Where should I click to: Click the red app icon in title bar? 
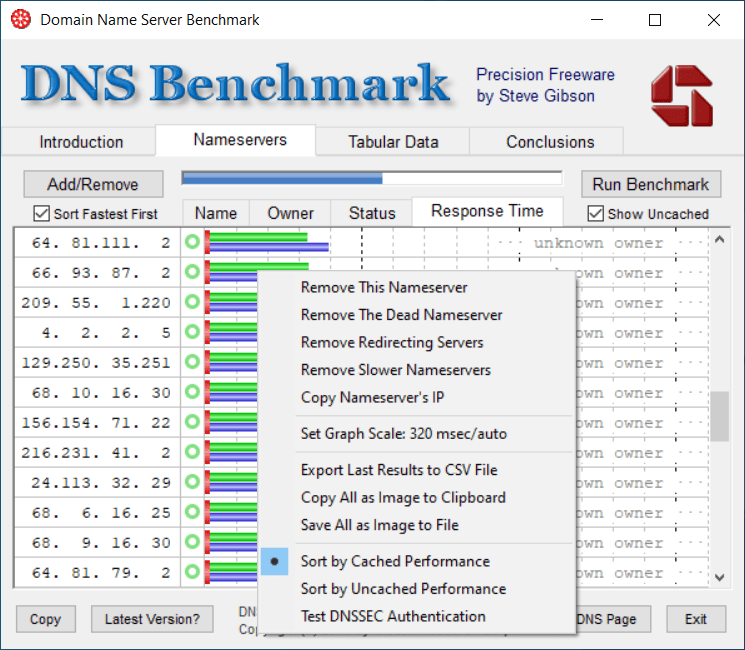click(21, 19)
